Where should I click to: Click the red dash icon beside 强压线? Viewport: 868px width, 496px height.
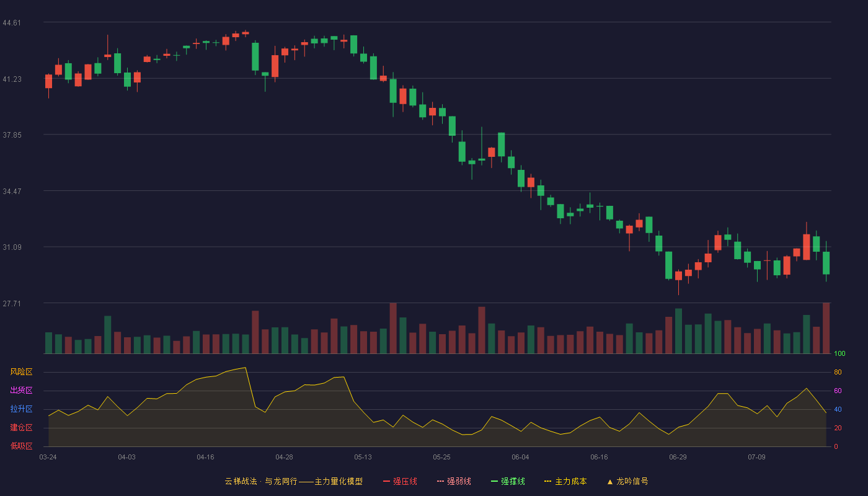387,481
